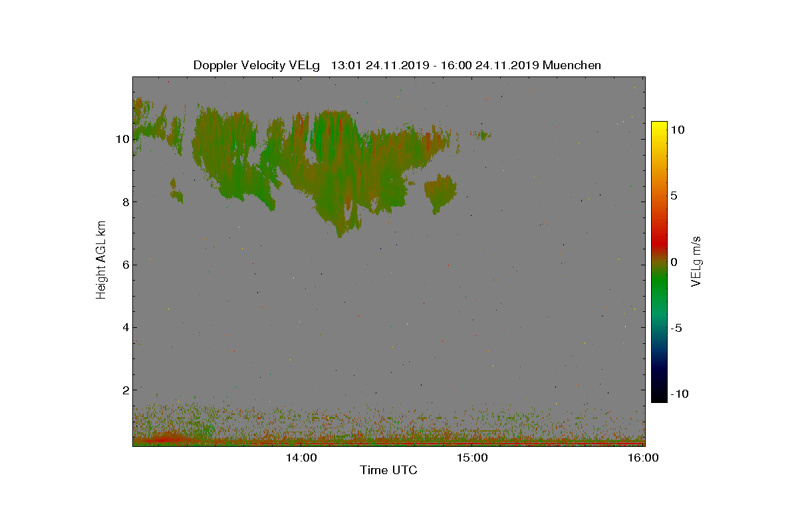Click the '15:00' time tick label
The image size is (798, 532).
click(x=472, y=458)
